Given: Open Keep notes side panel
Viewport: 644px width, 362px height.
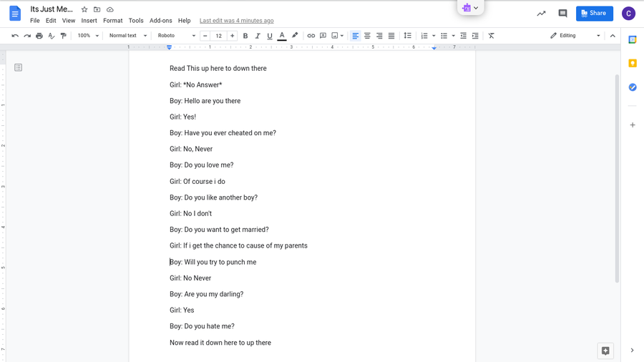Looking at the screenshot, I should tap(633, 63).
